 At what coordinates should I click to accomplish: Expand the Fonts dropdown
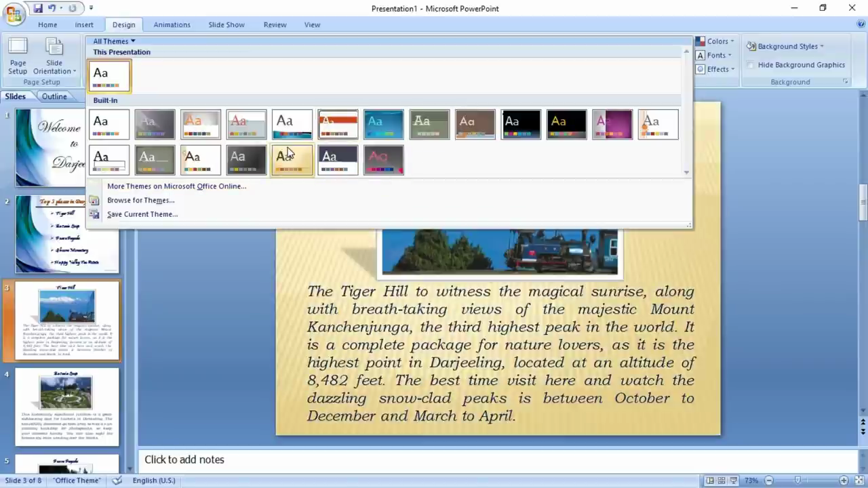click(715, 56)
